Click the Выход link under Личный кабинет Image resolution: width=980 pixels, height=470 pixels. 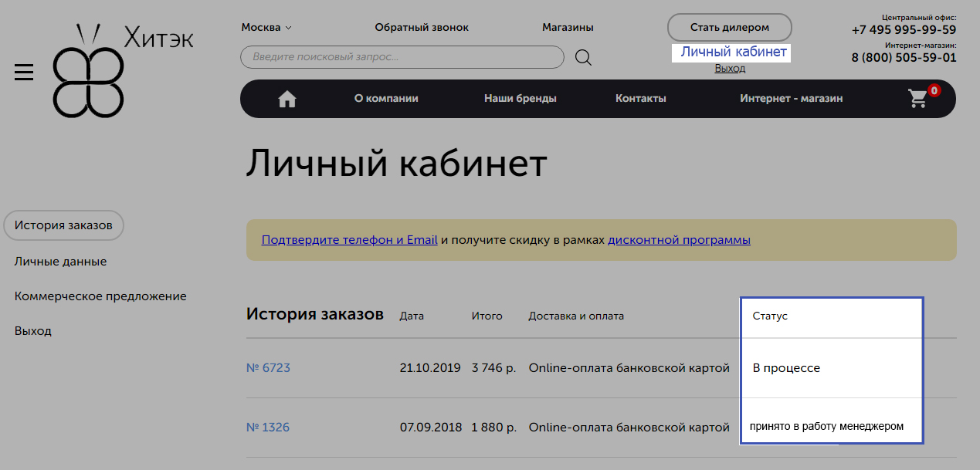[x=730, y=68]
